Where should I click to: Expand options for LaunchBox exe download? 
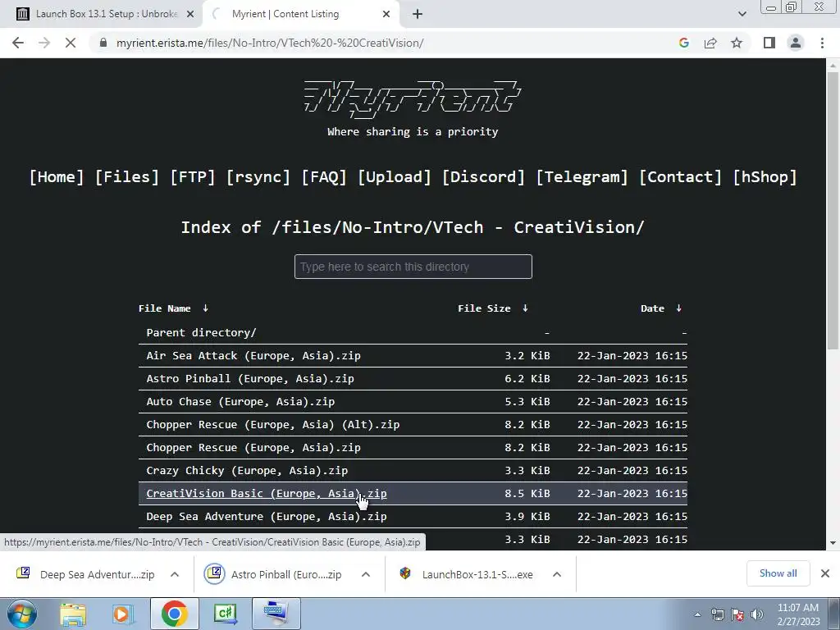557,574
